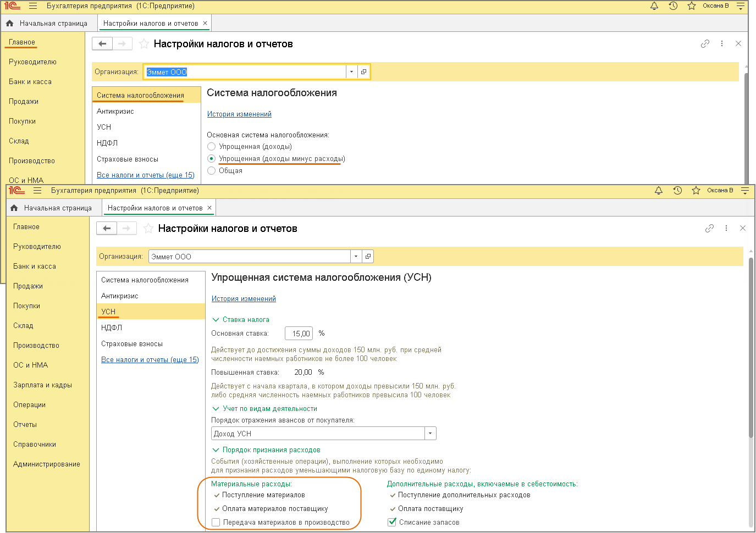Open favorites star in top window title bar

point(692,6)
